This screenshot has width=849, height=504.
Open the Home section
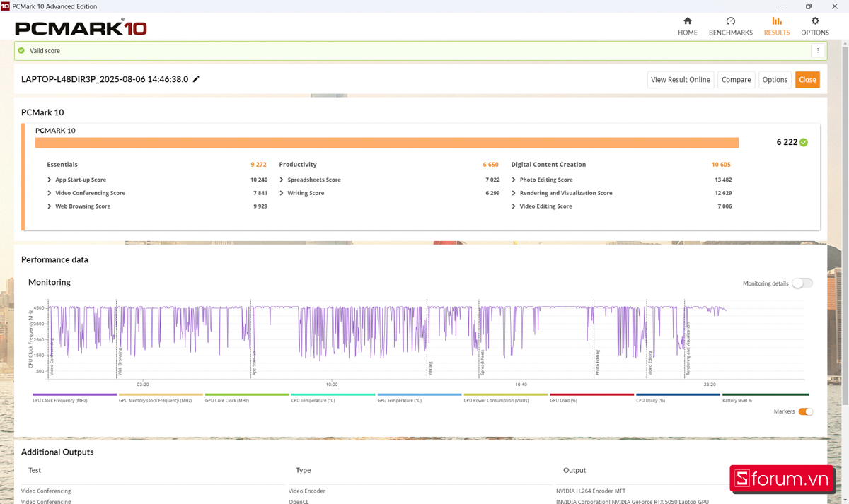(687, 26)
